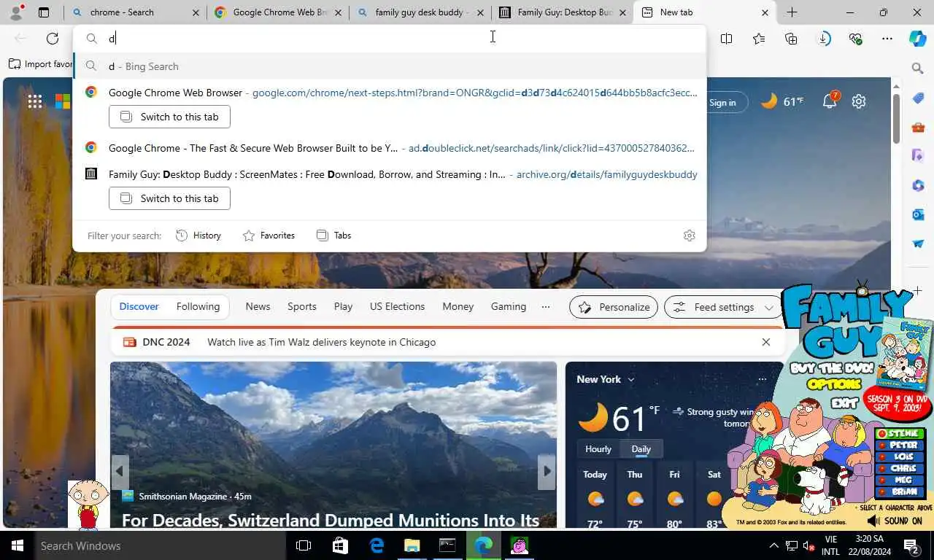Viewport: 934px width, 560px height.
Task: Open Task View on taskbar
Action: pyautogui.click(x=304, y=545)
